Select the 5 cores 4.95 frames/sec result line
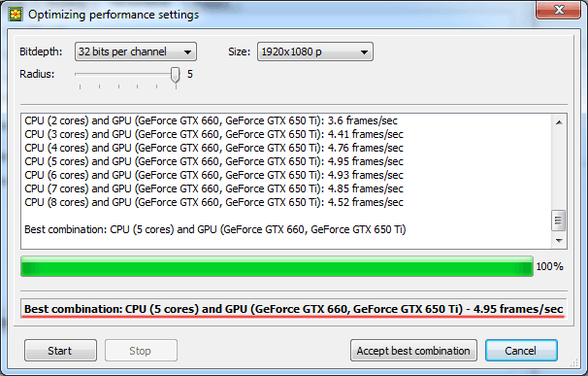 coord(213,161)
